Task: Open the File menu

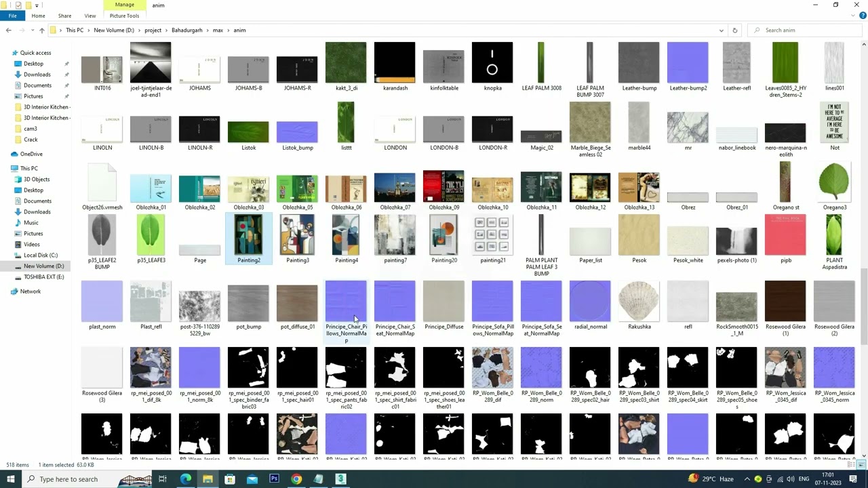Action: click(x=12, y=16)
